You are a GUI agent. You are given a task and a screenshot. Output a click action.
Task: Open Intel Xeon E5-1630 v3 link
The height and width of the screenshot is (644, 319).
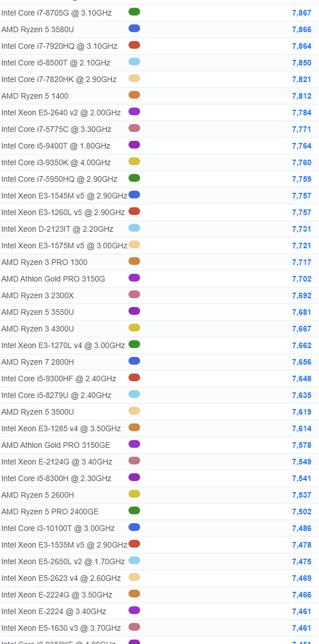point(61,628)
